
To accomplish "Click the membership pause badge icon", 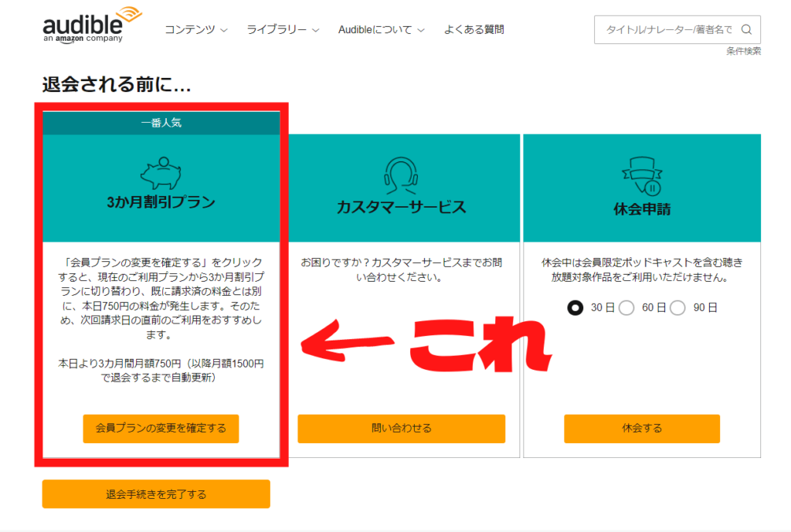I will (x=642, y=175).
